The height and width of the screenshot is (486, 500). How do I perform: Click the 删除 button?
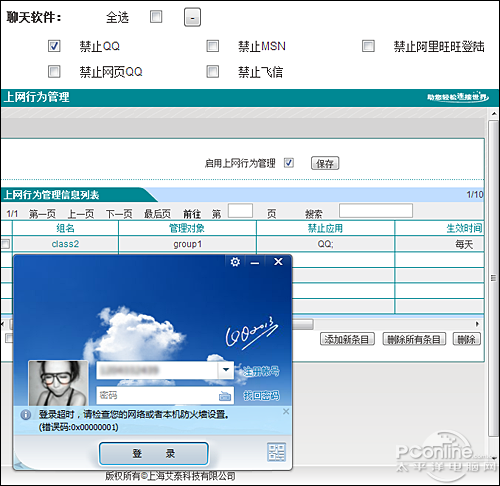pyautogui.click(x=467, y=339)
